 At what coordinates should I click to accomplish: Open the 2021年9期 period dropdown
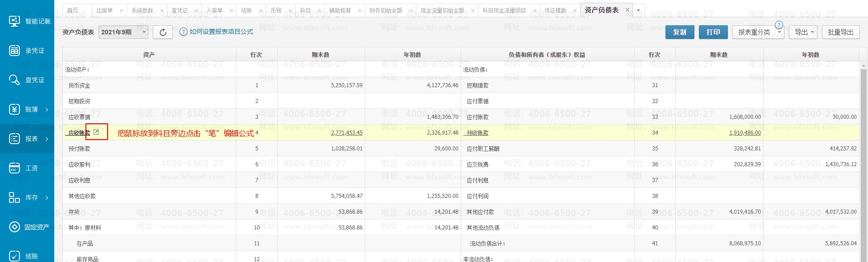pos(123,32)
